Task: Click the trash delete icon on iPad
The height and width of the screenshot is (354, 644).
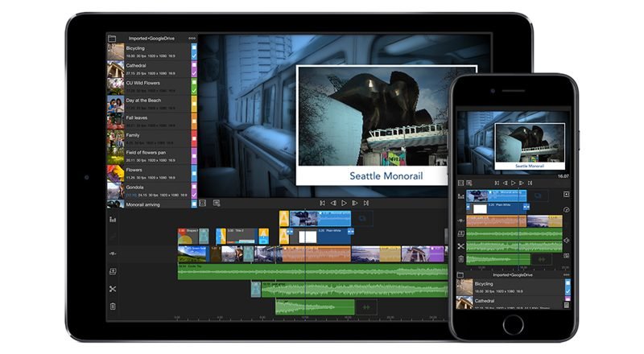Action: (113, 307)
